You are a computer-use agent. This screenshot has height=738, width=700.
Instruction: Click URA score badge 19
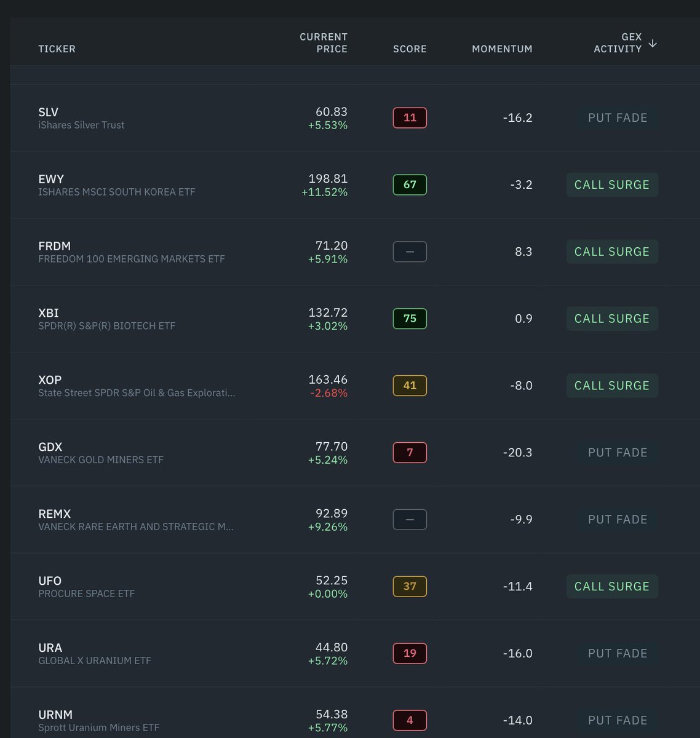(410, 654)
